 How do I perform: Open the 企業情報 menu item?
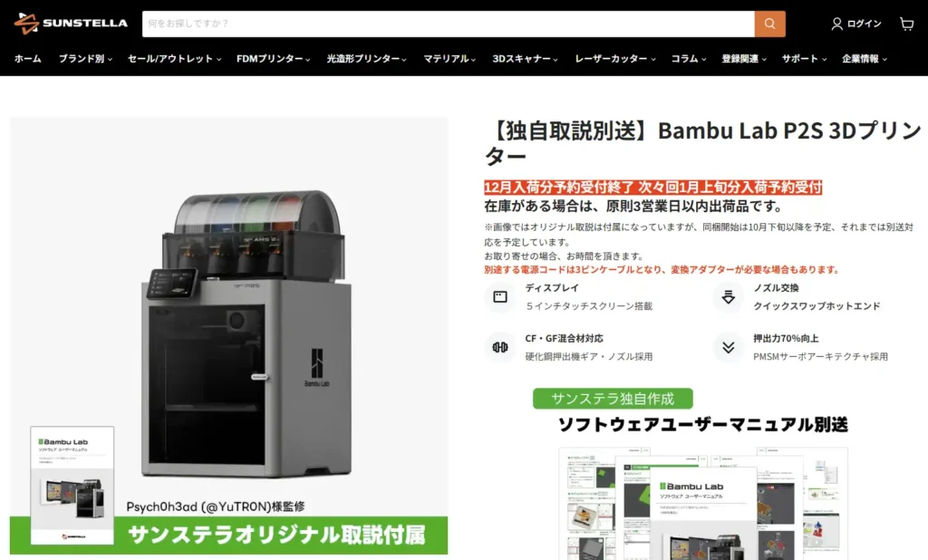point(864,59)
